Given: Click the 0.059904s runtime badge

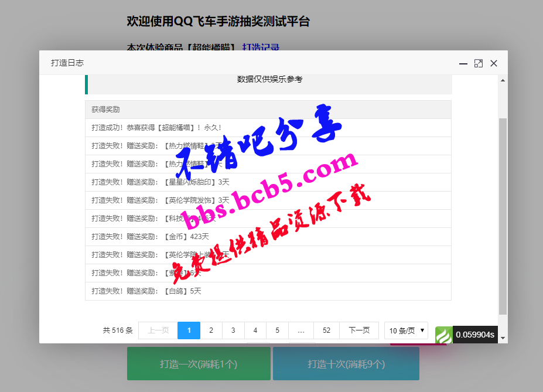Looking at the screenshot, I should (x=475, y=335).
